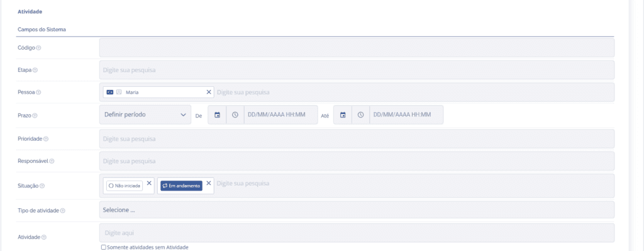Click the Até date-time input field
Image resolution: width=644 pixels, height=251 pixels.
tap(406, 115)
